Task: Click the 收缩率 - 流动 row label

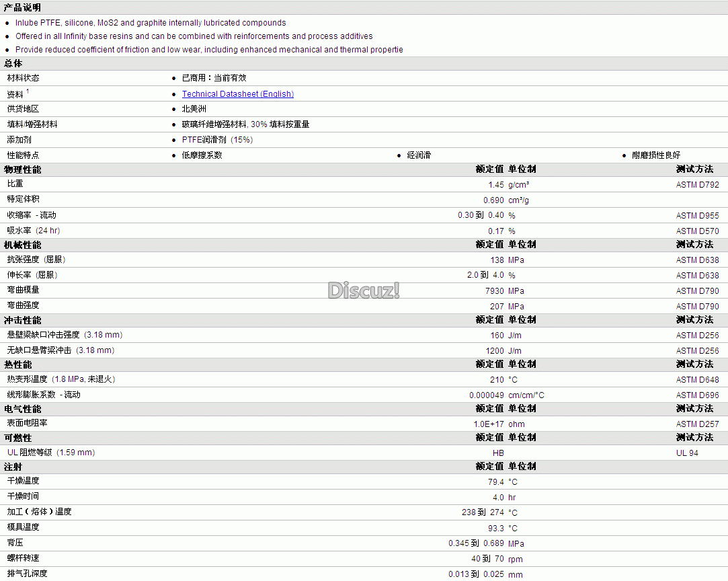Action: click(x=32, y=215)
